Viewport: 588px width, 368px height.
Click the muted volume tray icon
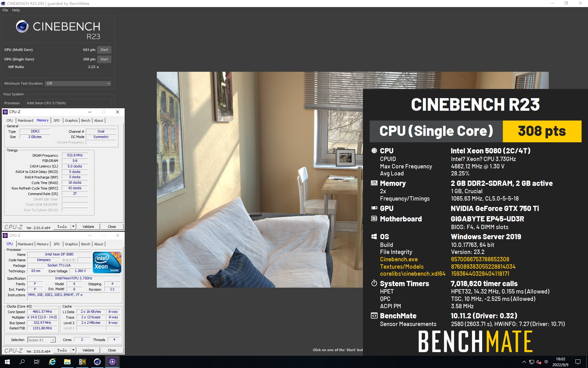539,362
